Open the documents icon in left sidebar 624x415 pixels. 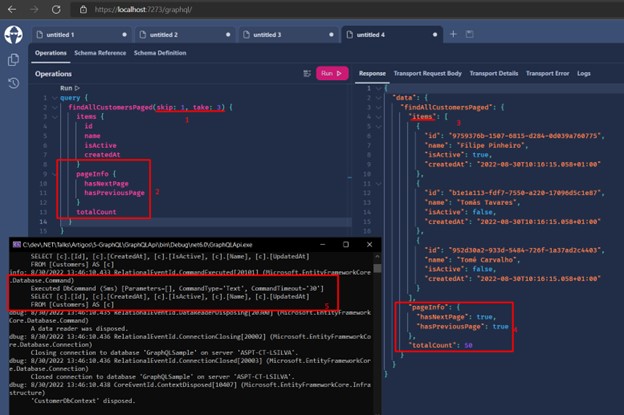click(13, 60)
